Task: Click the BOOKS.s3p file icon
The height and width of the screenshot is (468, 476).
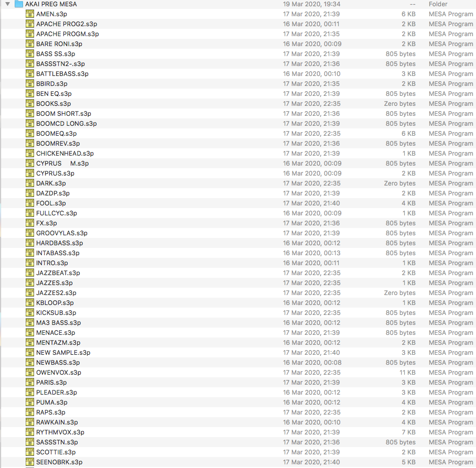Action: point(30,103)
